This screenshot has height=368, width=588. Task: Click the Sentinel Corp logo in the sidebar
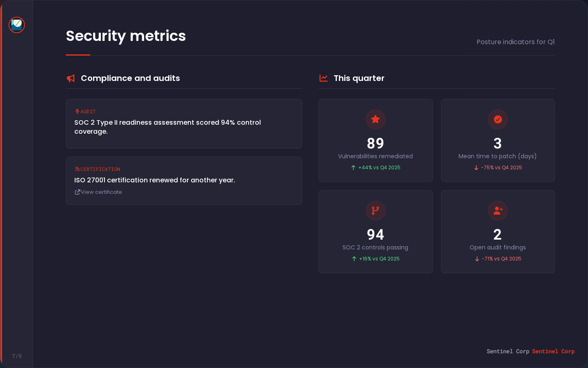[x=17, y=25]
